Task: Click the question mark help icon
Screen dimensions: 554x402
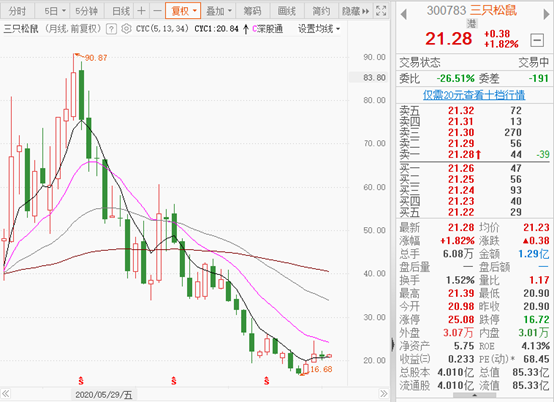Action: pos(111,29)
